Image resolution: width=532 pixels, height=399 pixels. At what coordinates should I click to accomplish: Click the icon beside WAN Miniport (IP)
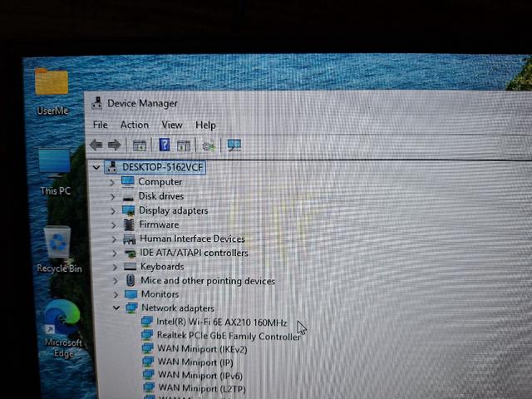coord(148,362)
